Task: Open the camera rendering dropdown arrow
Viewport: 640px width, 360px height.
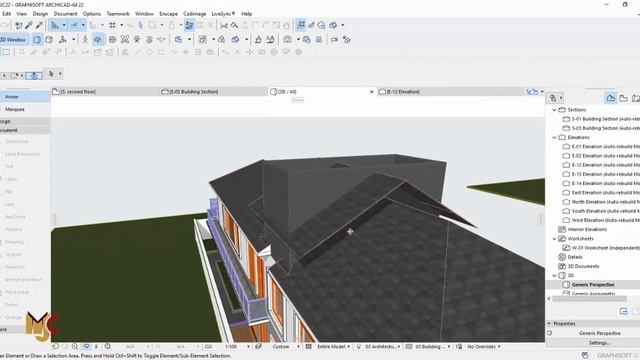Action: [298, 40]
